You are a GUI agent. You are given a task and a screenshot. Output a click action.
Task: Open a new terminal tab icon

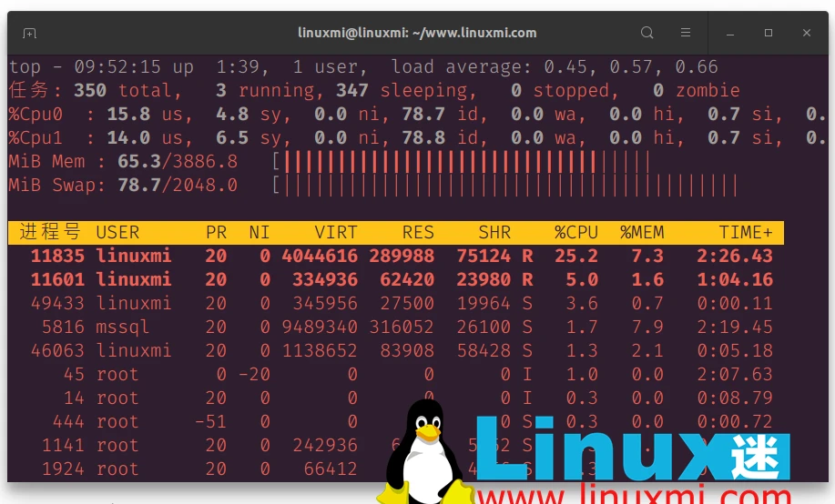click(x=29, y=34)
